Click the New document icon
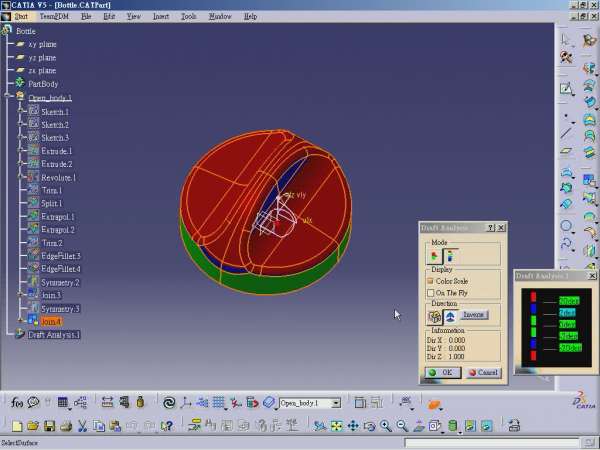 (17, 426)
